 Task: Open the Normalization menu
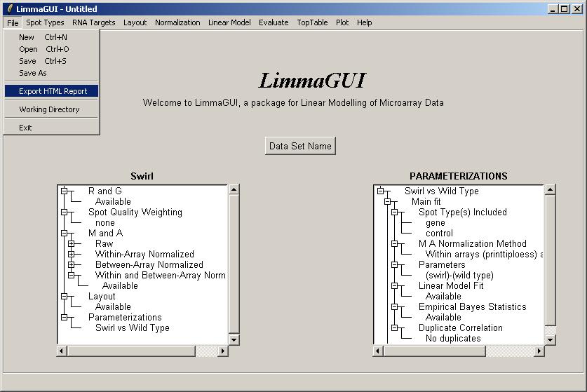177,22
